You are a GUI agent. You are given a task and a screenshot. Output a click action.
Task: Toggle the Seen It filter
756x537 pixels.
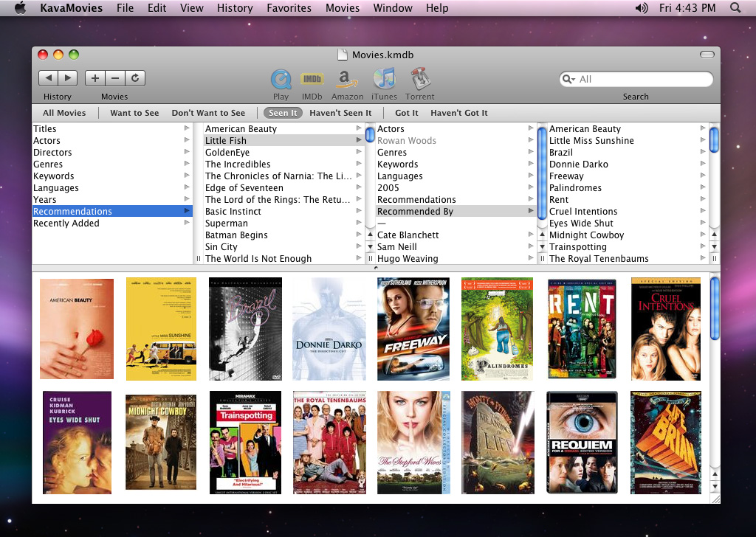[283, 113]
